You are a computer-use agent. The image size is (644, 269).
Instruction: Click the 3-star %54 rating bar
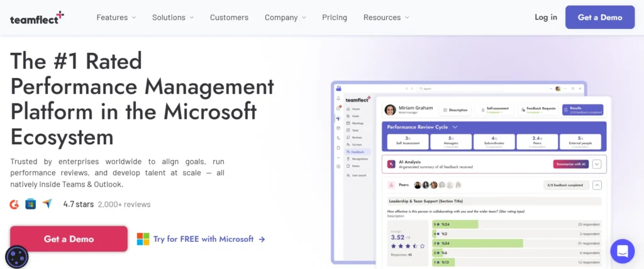478,243
